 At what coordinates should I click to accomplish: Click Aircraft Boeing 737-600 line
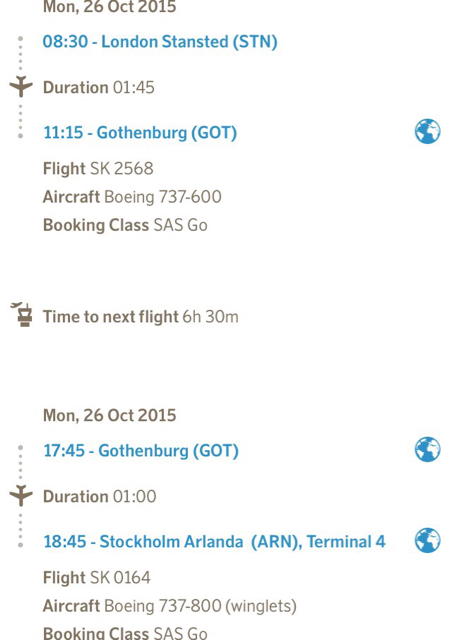pos(132,197)
